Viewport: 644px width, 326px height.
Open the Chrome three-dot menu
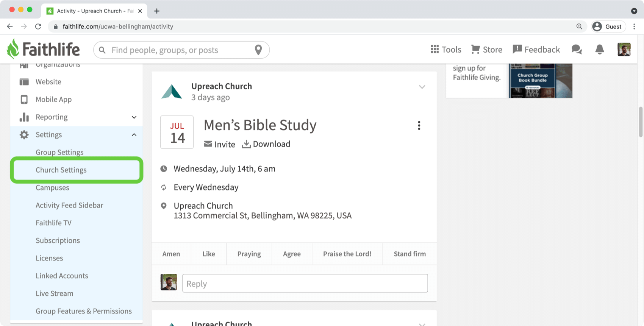pos(634,27)
